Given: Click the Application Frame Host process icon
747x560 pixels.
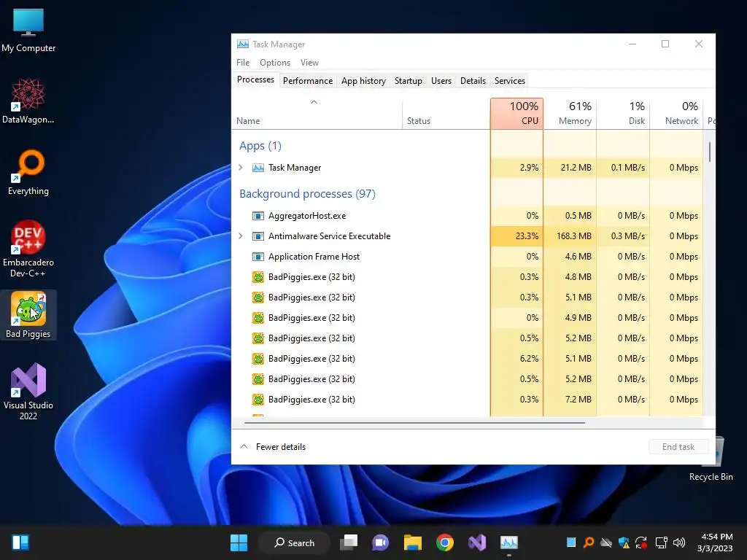Looking at the screenshot, I should pyautogui.click(x=258, y=257).
